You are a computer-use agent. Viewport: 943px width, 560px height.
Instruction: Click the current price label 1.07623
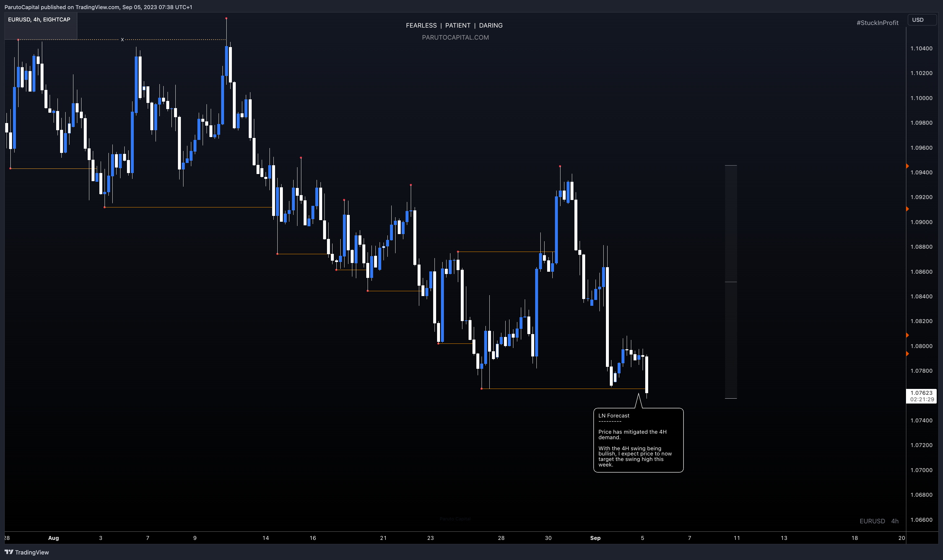(x=921, y=396)
